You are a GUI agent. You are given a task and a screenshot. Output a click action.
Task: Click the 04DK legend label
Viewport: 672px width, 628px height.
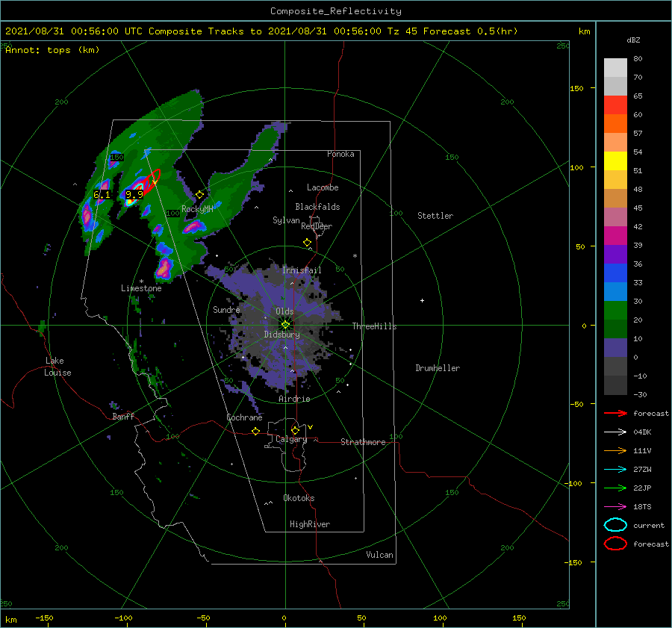click(x=642, y=432)
